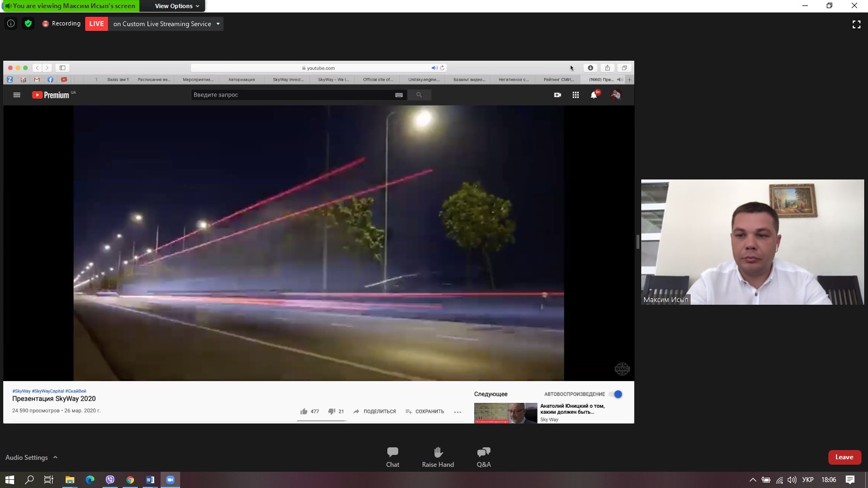
Task: Expand the Audio Settings menu arrow
Action: [55, 457]
